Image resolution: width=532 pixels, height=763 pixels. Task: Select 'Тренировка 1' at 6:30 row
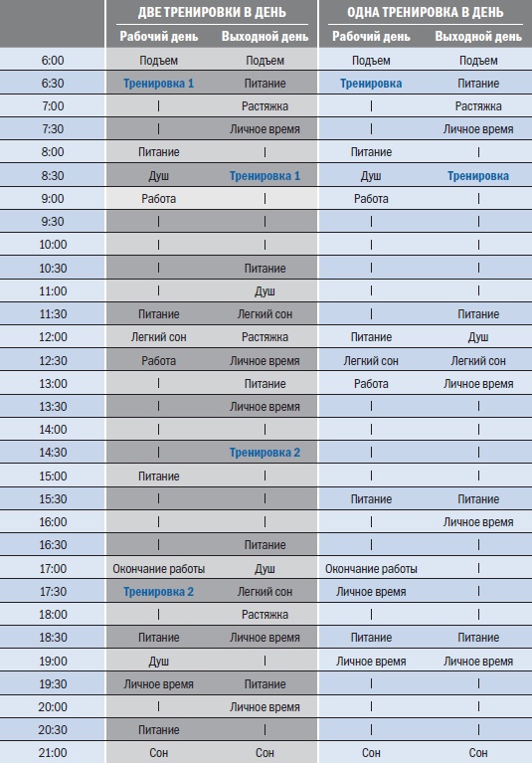(x=158, y=84)
